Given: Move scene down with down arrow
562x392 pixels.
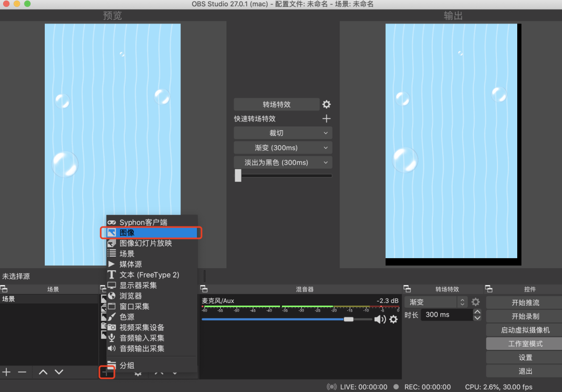Looking at the screenshot, I should 59,372.
